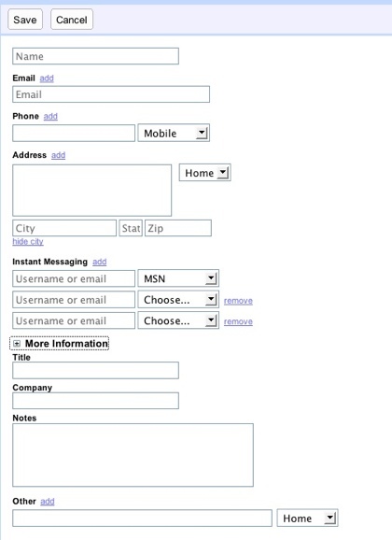This screenshot has width=392, height=540.
Task: Open the second Choose... messaging dropdown
Action: (178, 300)
